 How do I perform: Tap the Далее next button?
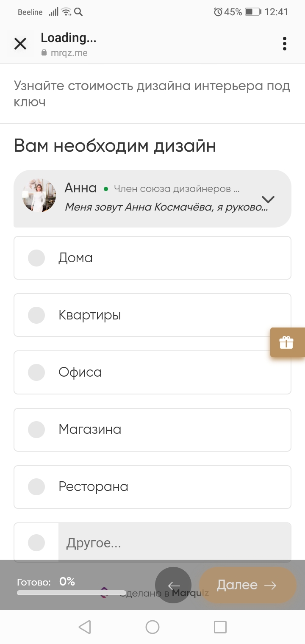click(x=247, y=585)
